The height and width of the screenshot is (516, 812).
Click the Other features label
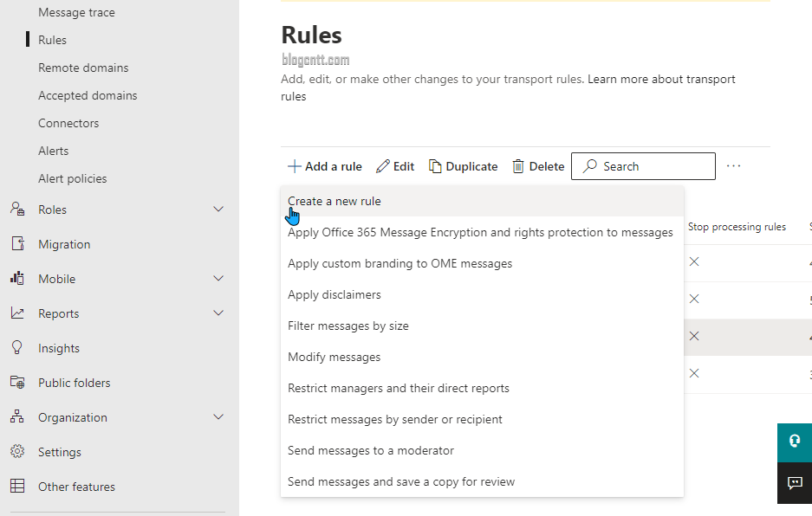tap(76, 487)
